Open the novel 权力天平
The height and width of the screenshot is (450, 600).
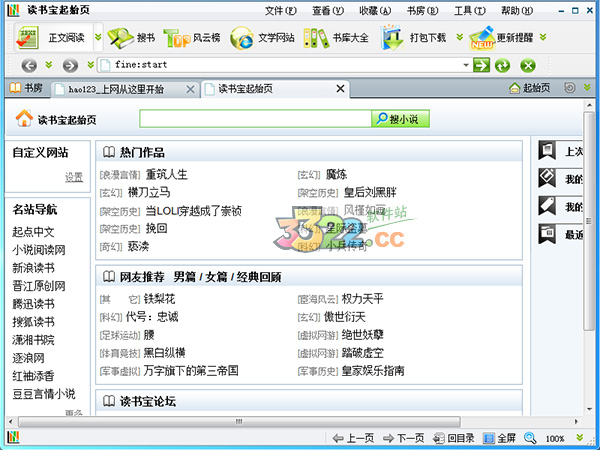tap(362, 298)
